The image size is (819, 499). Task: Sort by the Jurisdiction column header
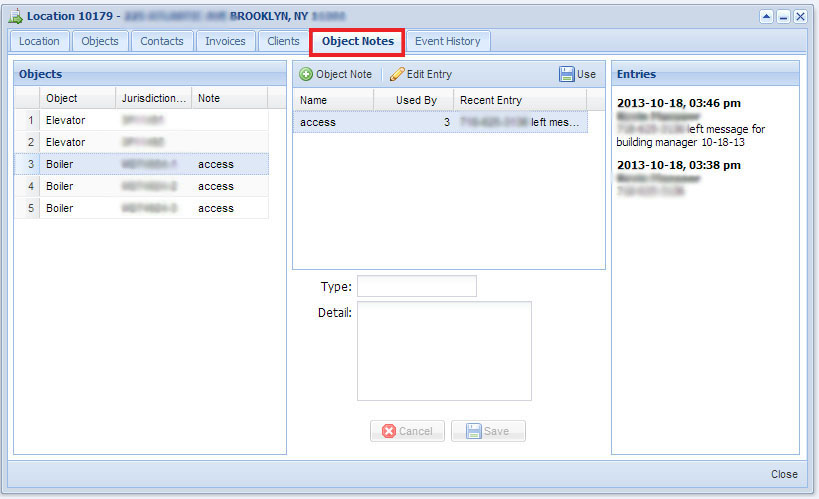pyautogui.click(x=154, y=98)
